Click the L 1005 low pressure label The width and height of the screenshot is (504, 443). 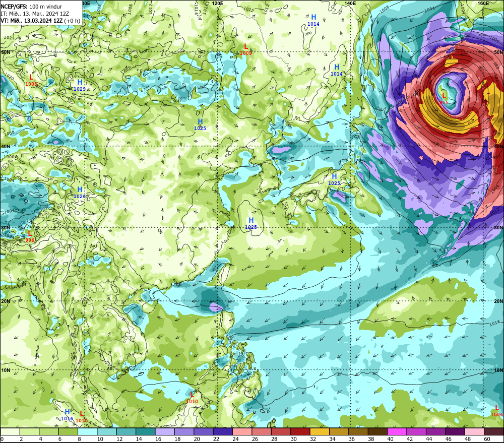[x=31, y=80]
